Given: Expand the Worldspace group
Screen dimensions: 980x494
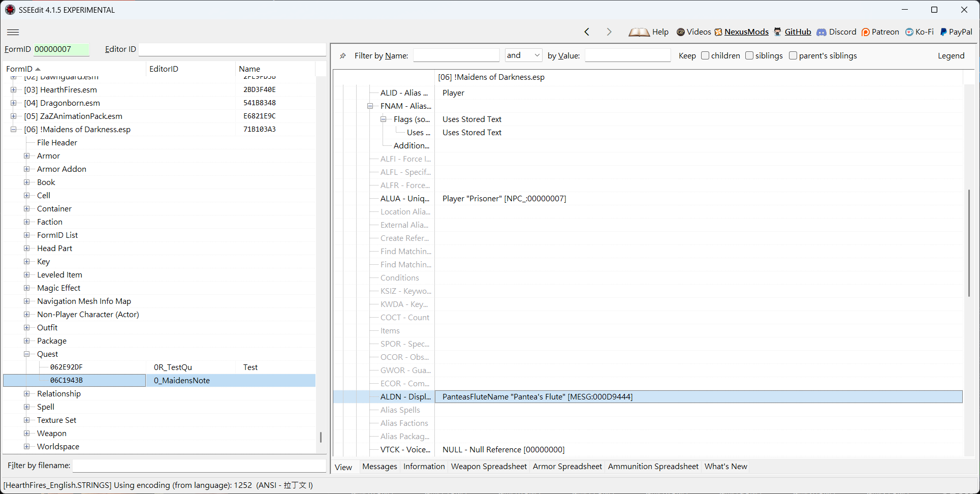Looking at the screenshot, I should tap(27, 446).
